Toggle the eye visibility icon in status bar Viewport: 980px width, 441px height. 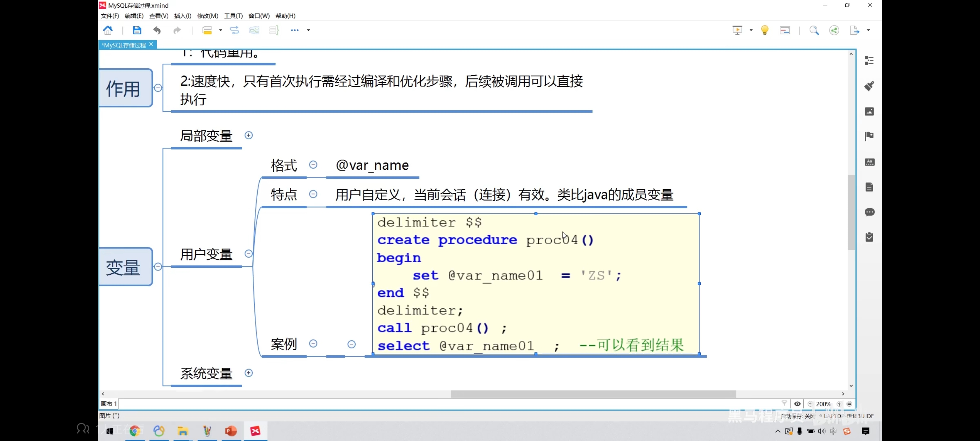click(x=797, y=404)
